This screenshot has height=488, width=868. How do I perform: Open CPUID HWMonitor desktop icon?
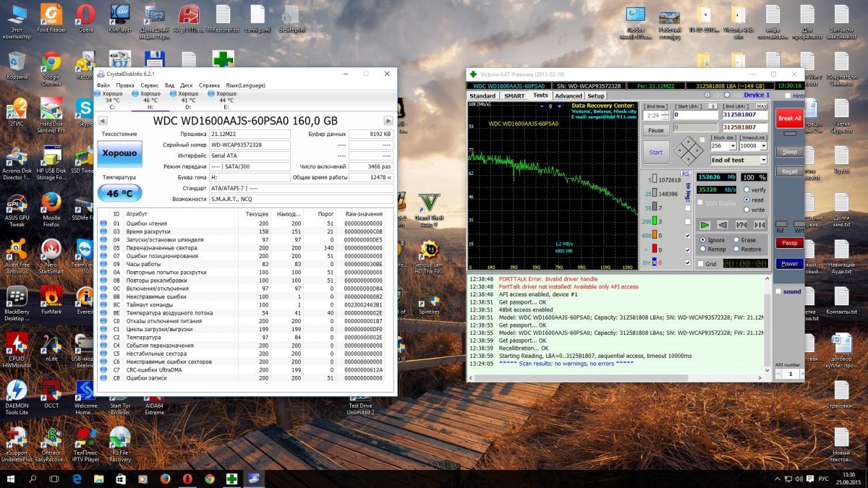click(x=17, y=350)
